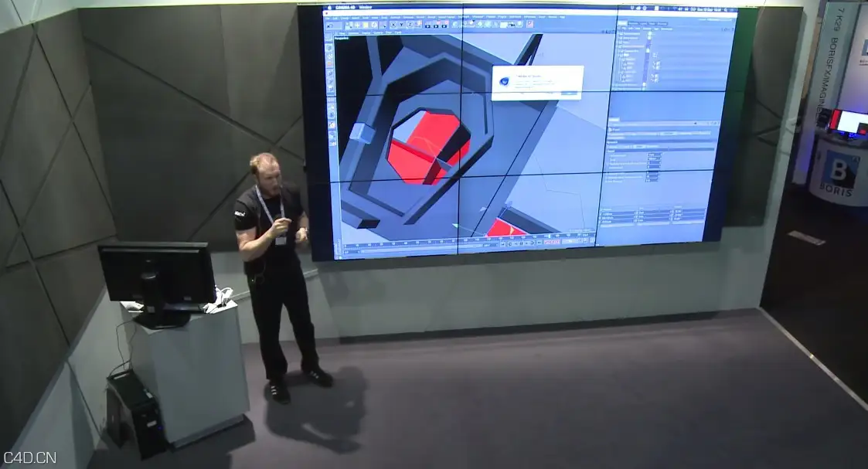
Task: Click the Perspective viewport label
Action: [342, 38]
